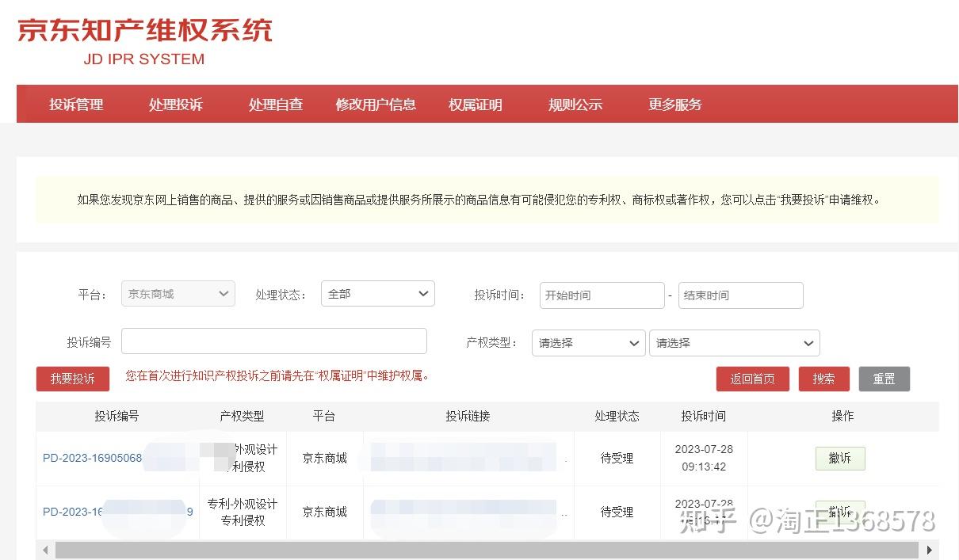Screen dimensions: 959x560
Task: Open the first 产权类型 请选择 dropdown
Action: point(589,343)
